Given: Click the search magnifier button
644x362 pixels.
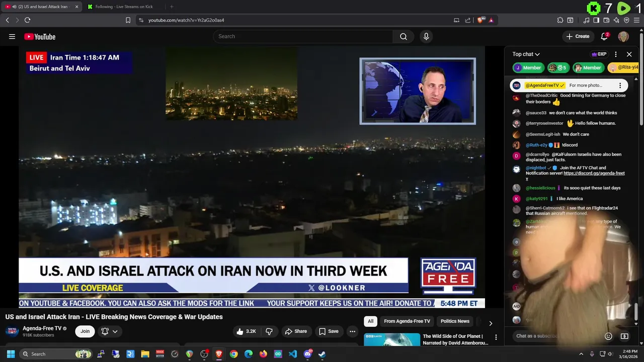Looking at the screenshot, I should tap(404, 36).
